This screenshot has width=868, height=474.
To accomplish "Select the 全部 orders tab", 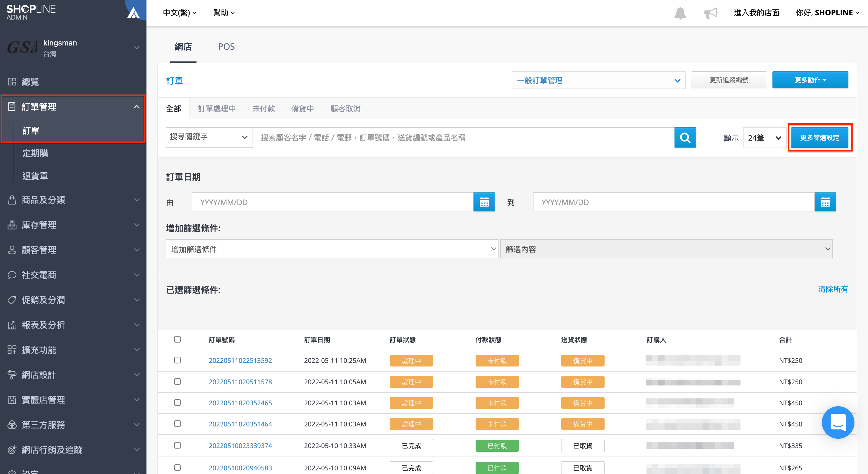I will pyautogui.click(x=174, y=109).
